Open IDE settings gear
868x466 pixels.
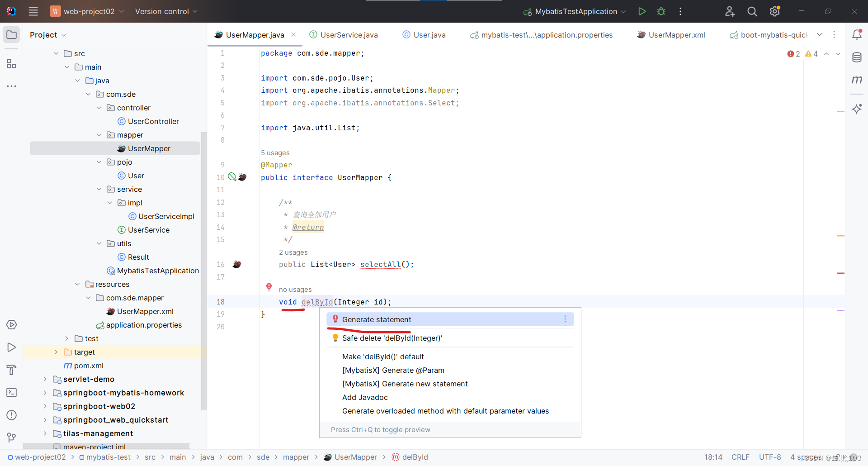[x=774, y=11]
